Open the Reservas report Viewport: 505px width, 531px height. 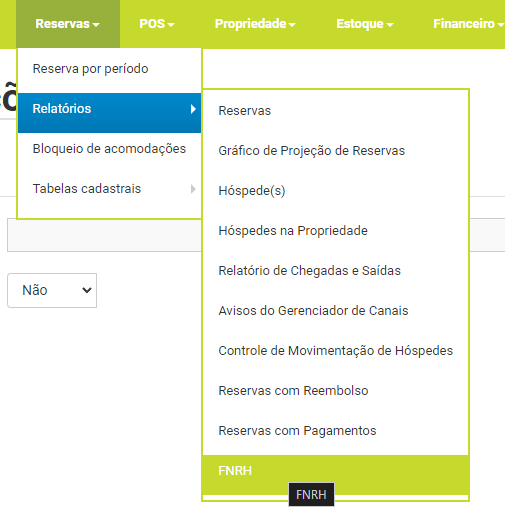tap(335, 111)
